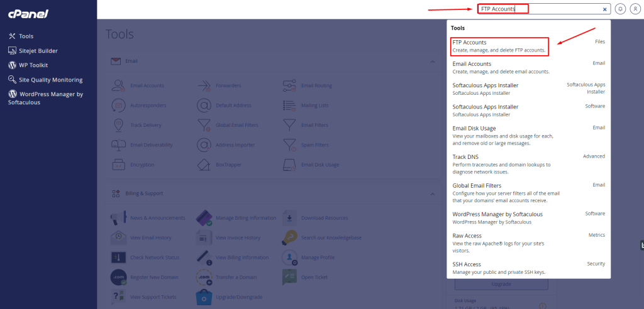Click the Spam Filters icon

289,145
